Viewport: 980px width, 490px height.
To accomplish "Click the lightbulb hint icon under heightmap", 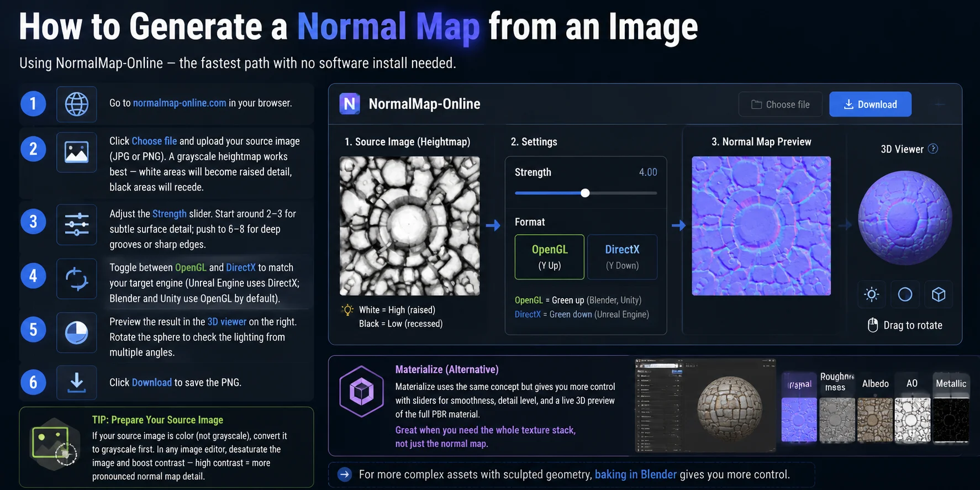I will [x=347, y=310].
